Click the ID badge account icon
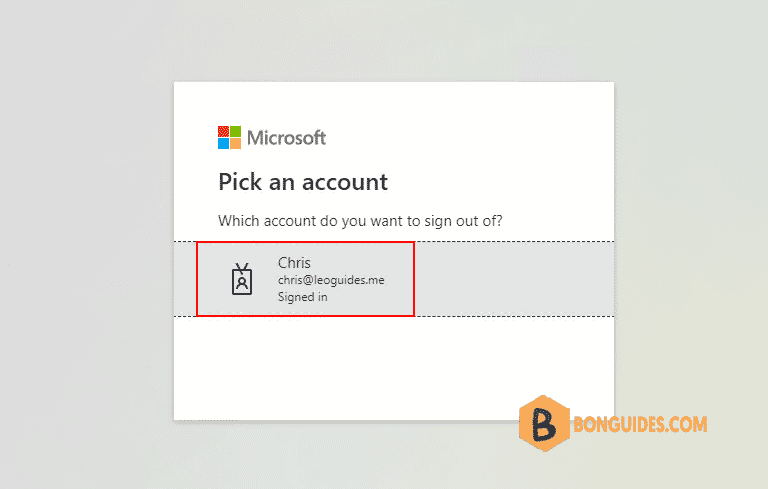Screen dimensions: 768x489 click(x=242, y=279)
